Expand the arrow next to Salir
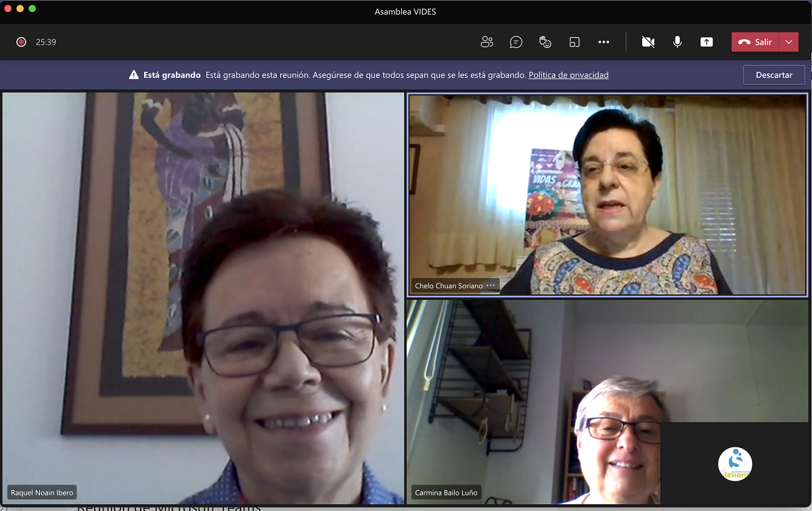This screenshot has height=511, width=812. pos(788,42)
